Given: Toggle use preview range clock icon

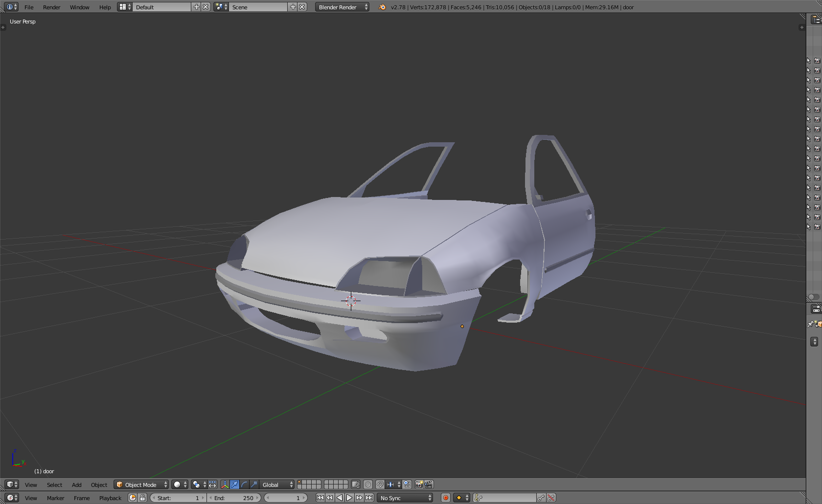Looking at the screenshot, I should [x=133, y=498].
